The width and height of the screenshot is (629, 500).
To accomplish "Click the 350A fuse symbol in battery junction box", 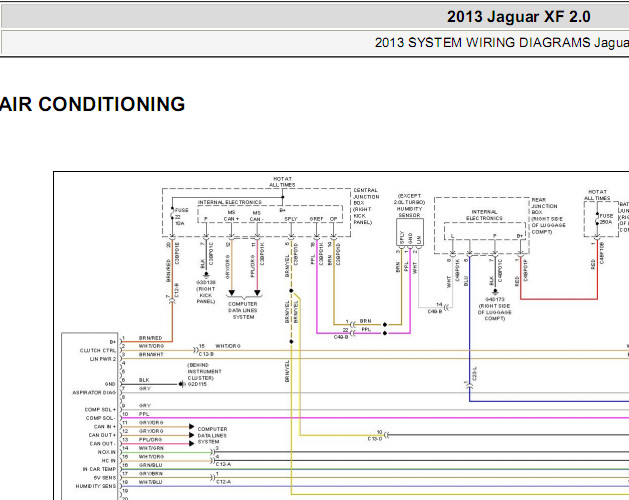I will pyautogui.click(x=596, y=216).
